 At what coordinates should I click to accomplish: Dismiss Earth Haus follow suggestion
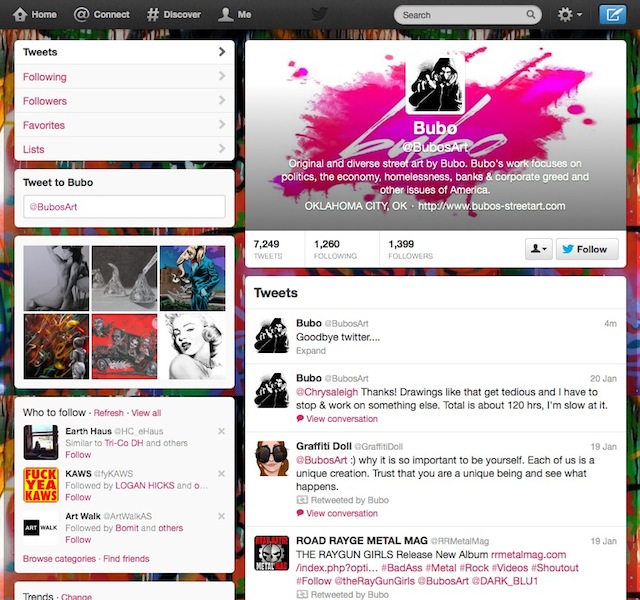click(221, 431)
